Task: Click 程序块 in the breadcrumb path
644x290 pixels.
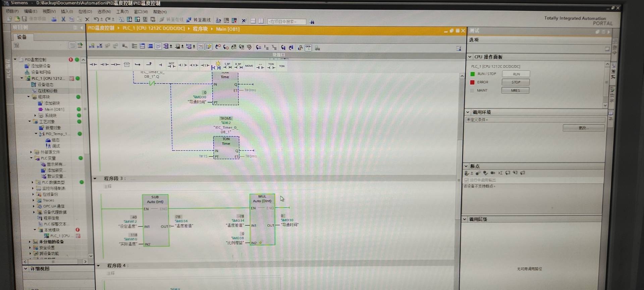Action: coord(200,29)
